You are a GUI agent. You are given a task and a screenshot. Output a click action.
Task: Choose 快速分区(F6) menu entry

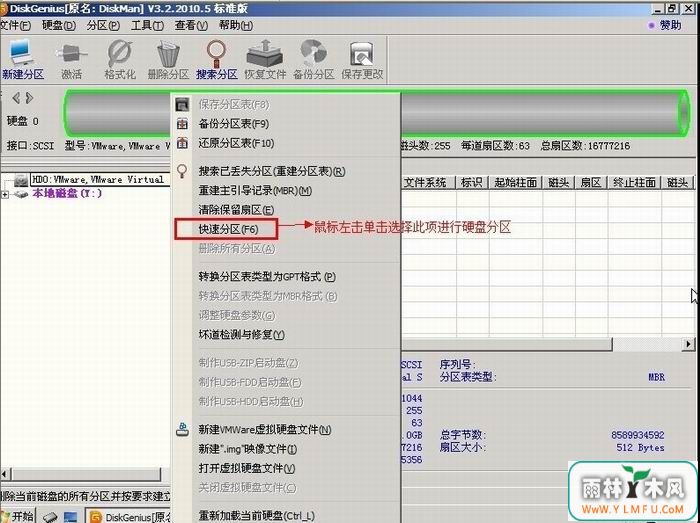(226, 229)
